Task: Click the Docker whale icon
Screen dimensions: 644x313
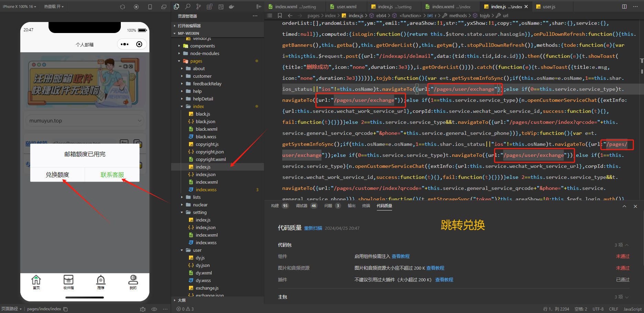Action: (x=232, y=6)
